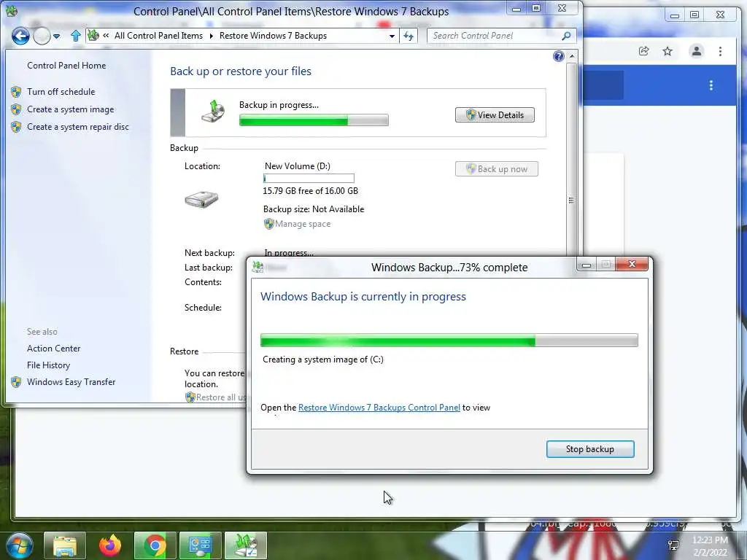
Task: Click the Windows Backup dialog progress bar
Action: (449, 341)
